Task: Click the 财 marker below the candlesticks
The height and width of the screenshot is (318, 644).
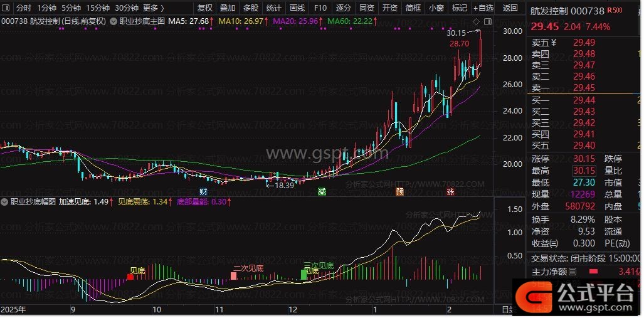Action: (x=203, y=191)
